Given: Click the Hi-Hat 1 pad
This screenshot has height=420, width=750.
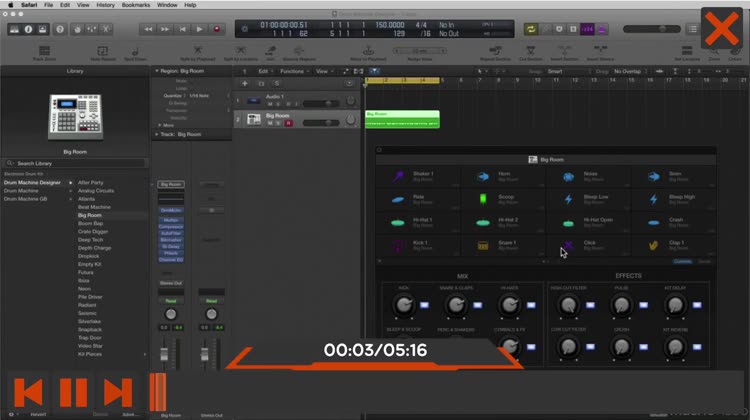Looking at the screenshot, I should pos(418,222).
